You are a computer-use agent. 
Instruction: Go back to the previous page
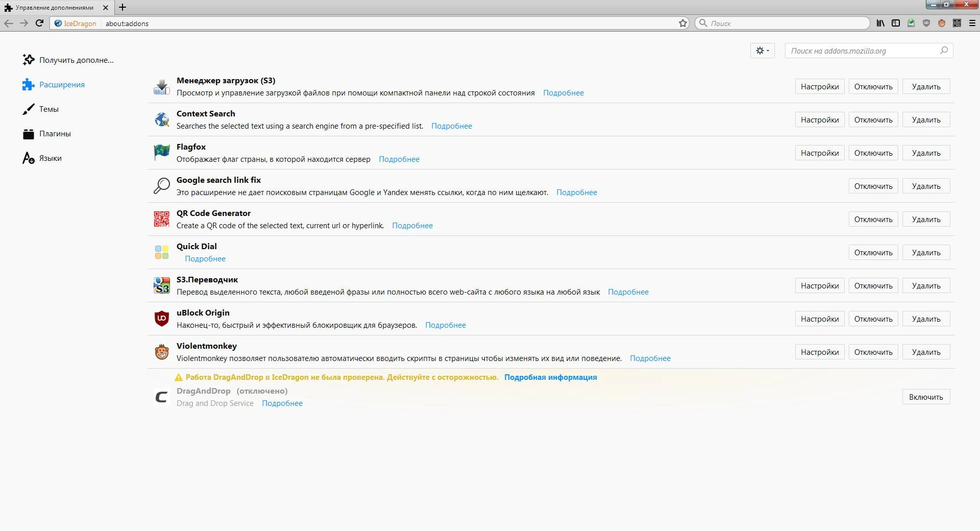click(x=9, y=23)
